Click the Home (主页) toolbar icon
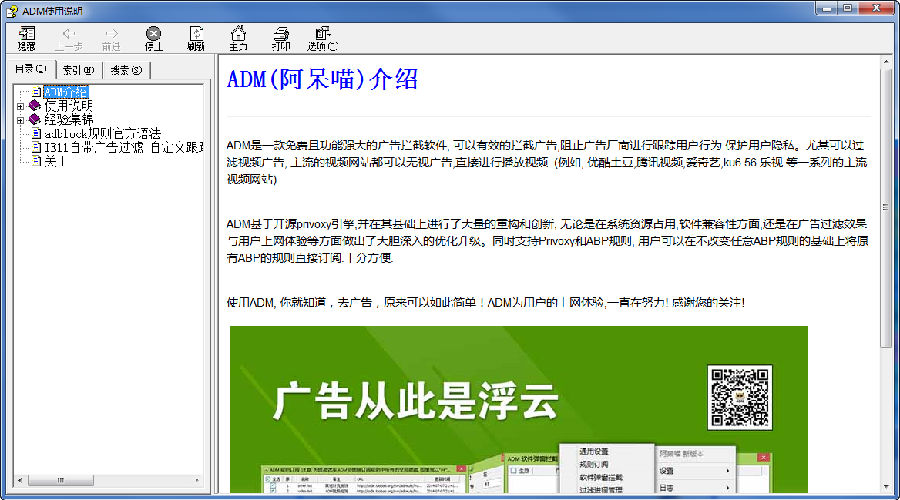Viewport: 900px width, 500px height. tap(238, 38)
